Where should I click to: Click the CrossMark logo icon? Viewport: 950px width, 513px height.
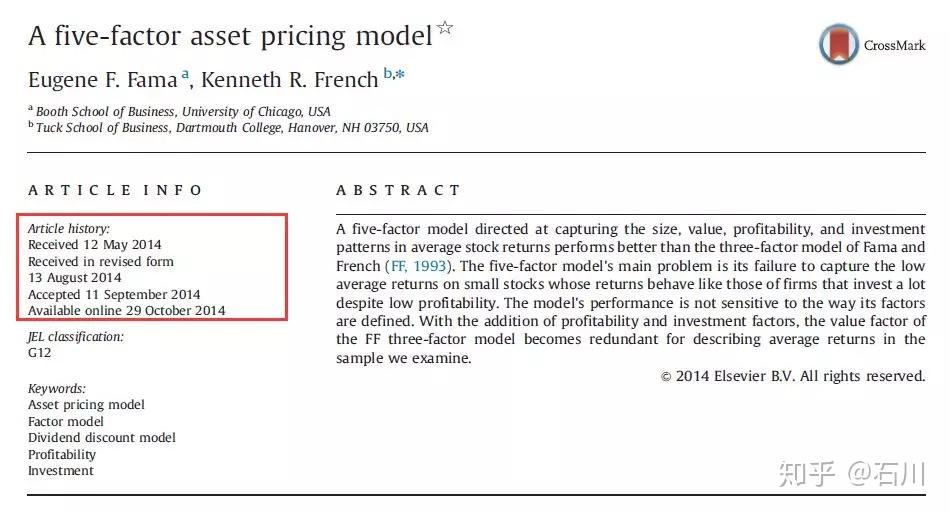tap(838, 44)
